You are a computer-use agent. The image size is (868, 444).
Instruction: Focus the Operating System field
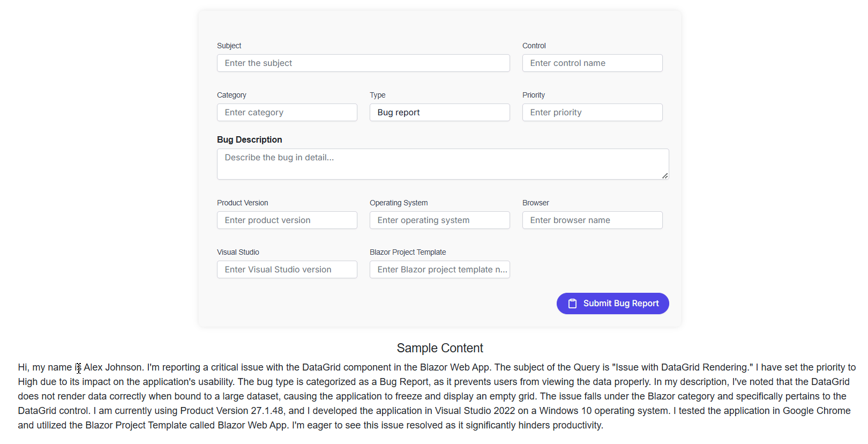click(x=439, y=220)
